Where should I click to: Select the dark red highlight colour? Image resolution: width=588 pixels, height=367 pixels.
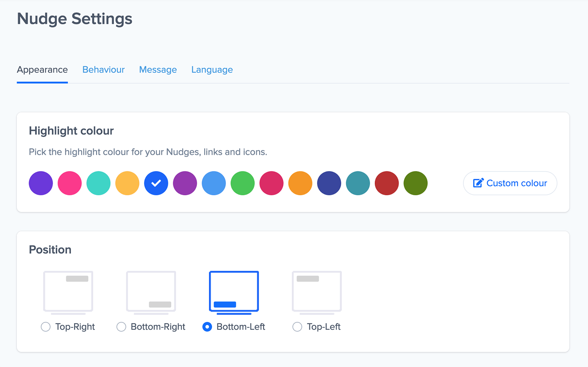click(x=387, y=183)
